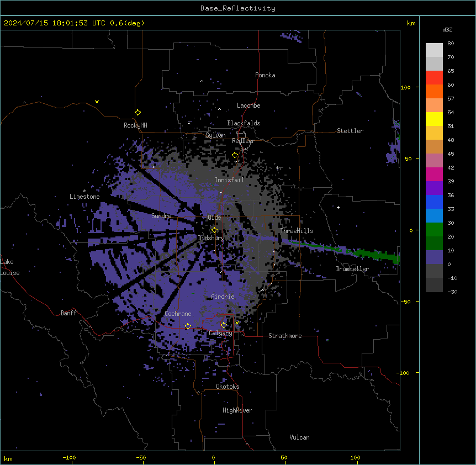Click the RedDeer label
This screenshot has height=465, width=476.
click(243, 141)
